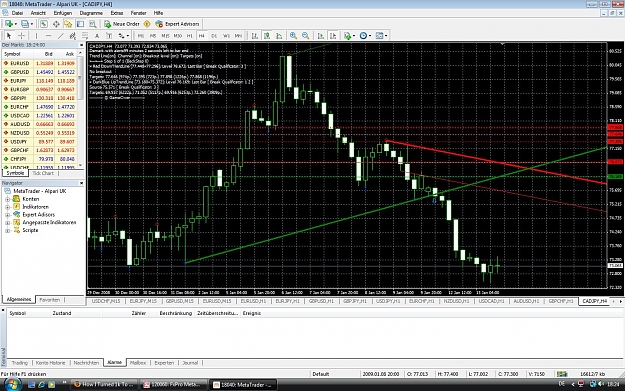Expand the Konten tree node
This screenshot has width=625, height=391.
[x=8, y=199]
